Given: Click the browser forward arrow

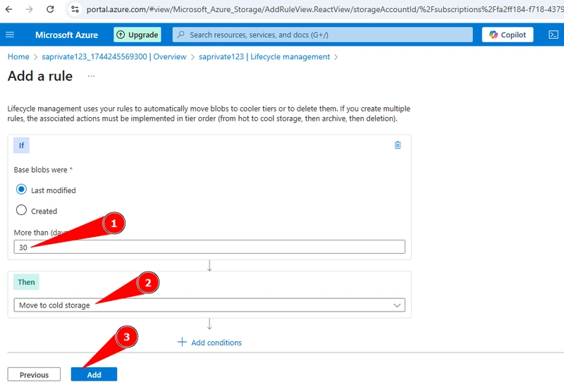Looking at the screenshot, I should [30, 9].
